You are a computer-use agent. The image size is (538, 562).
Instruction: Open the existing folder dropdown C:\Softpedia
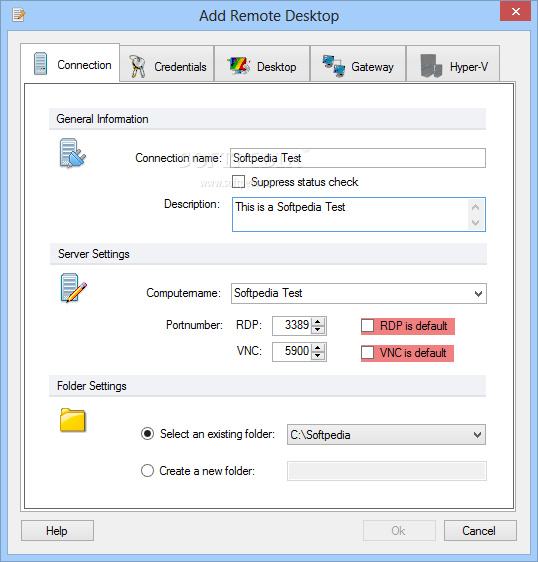tap(477, 435)
